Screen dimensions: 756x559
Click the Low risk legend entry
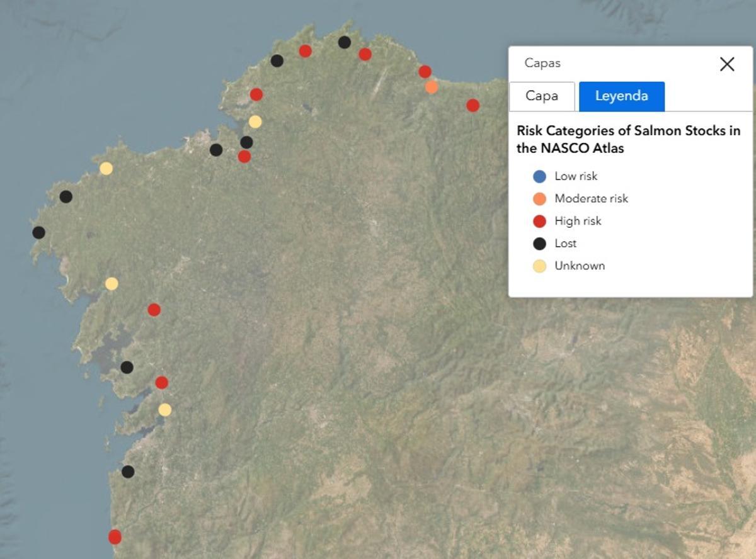click(575, 176)
